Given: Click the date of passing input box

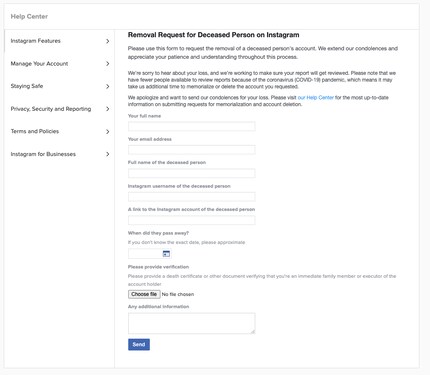Looking at the screenshot, I should pyautogui.click(x=150, y=254).
